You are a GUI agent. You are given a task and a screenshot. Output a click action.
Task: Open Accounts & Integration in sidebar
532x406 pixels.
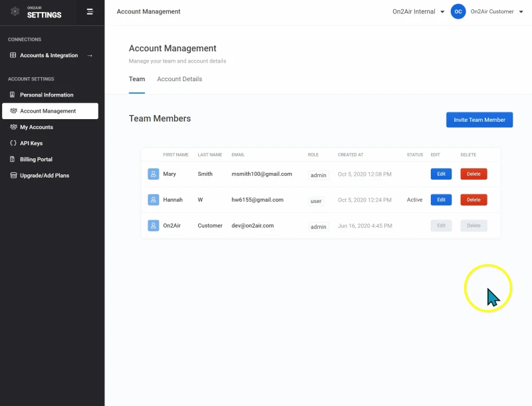click(51, 55)
